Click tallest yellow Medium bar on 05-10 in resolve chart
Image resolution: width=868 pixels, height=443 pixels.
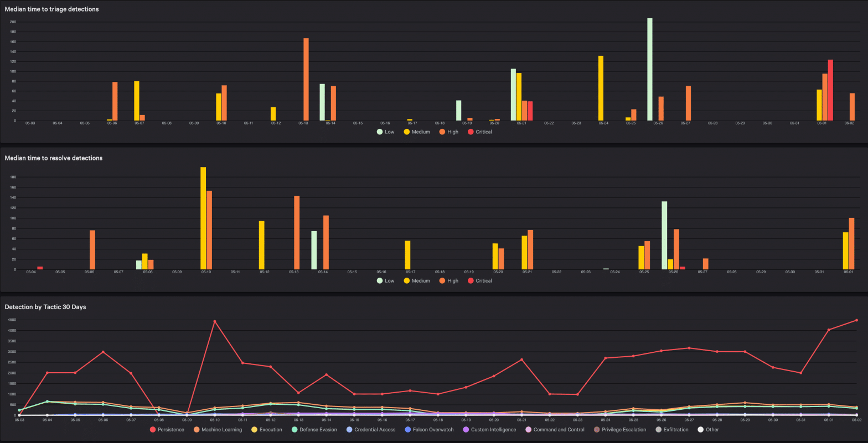click(x=203, y=218)
